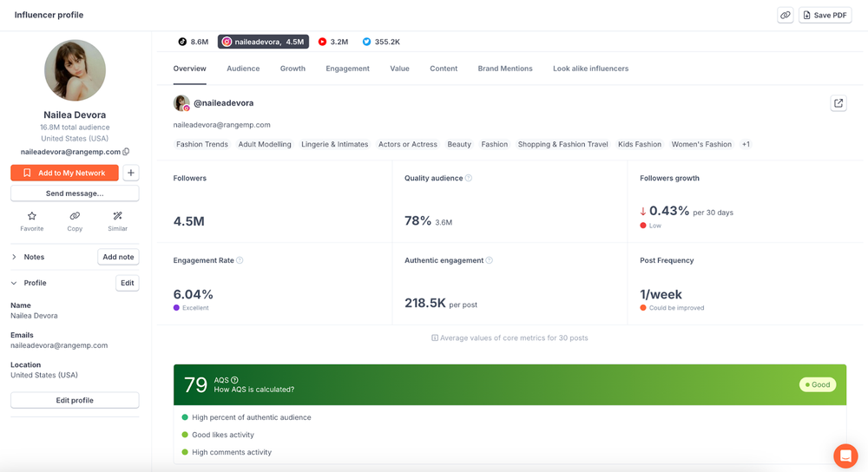Click the AQS question mark icon

[234, 380]
